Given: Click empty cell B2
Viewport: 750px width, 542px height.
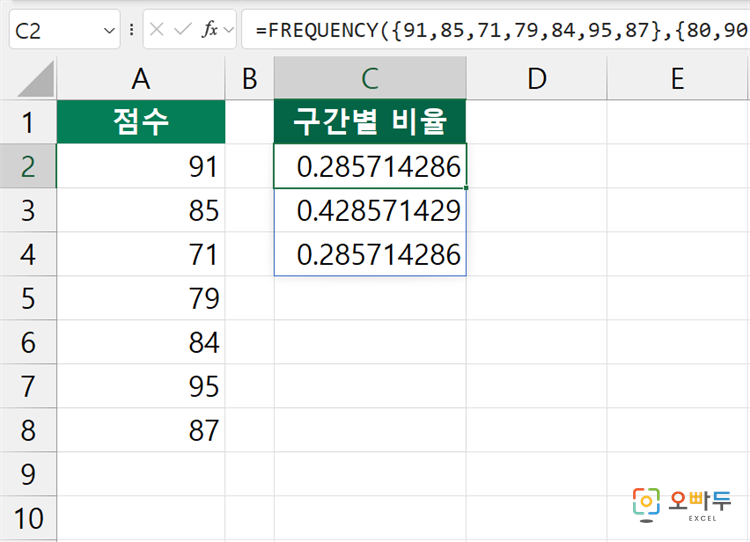Looking at the screenshot, I should pos(250,166).
